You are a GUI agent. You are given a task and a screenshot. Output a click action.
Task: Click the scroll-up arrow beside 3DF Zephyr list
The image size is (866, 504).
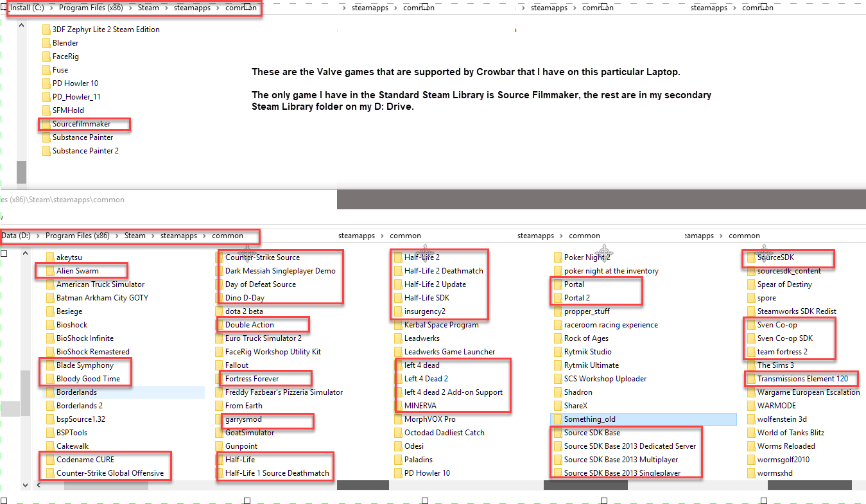click(21, 26)
